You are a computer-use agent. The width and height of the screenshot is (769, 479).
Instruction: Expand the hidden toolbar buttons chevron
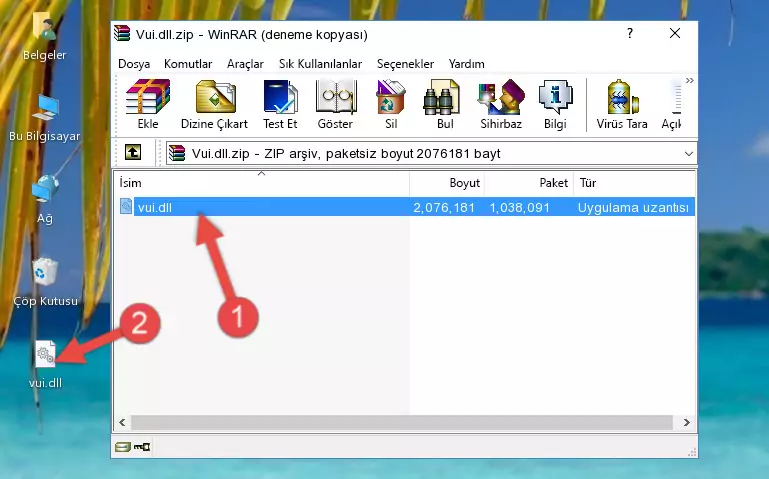690,80
